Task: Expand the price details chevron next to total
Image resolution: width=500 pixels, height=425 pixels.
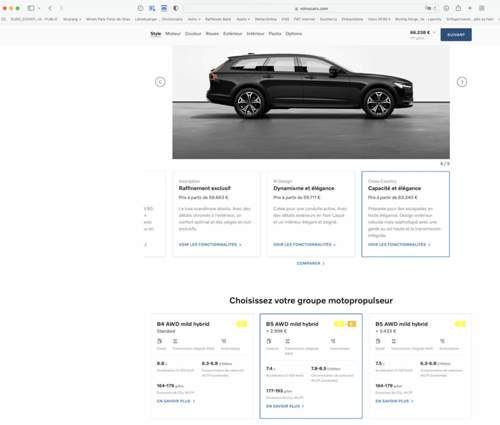Action: click(434, 33)
